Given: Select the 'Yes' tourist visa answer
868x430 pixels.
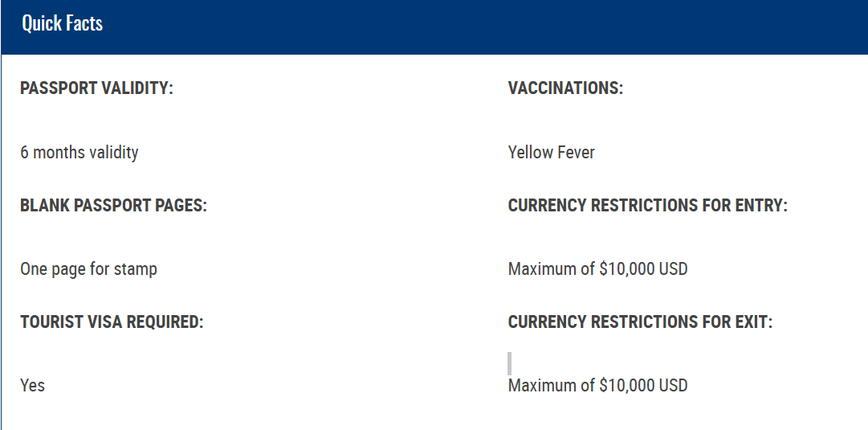Looking at the screenshot, I should coord(32,385).
